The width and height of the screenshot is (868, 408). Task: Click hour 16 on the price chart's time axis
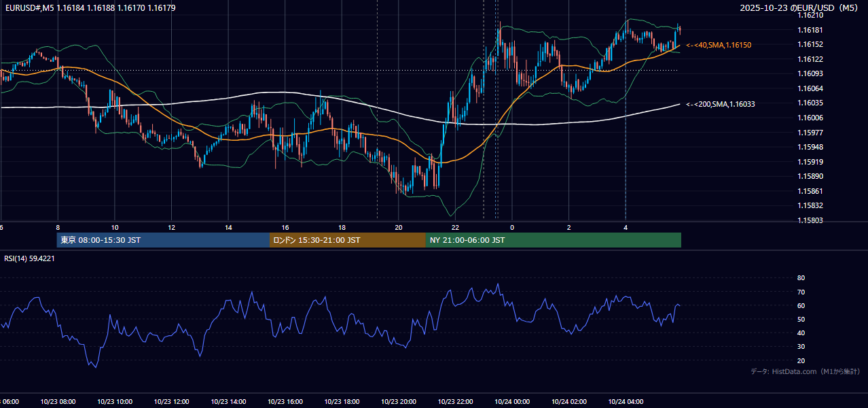point(285,227)
